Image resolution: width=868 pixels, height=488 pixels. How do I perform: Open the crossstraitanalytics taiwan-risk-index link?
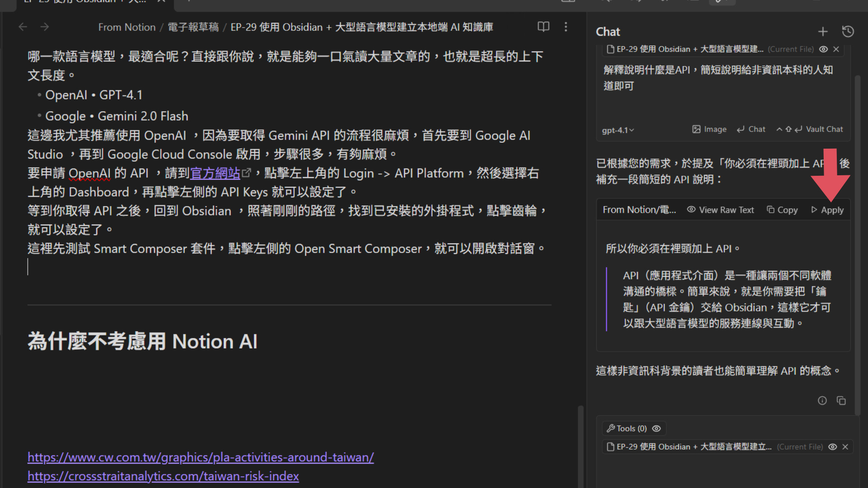[x=163, y=476]
